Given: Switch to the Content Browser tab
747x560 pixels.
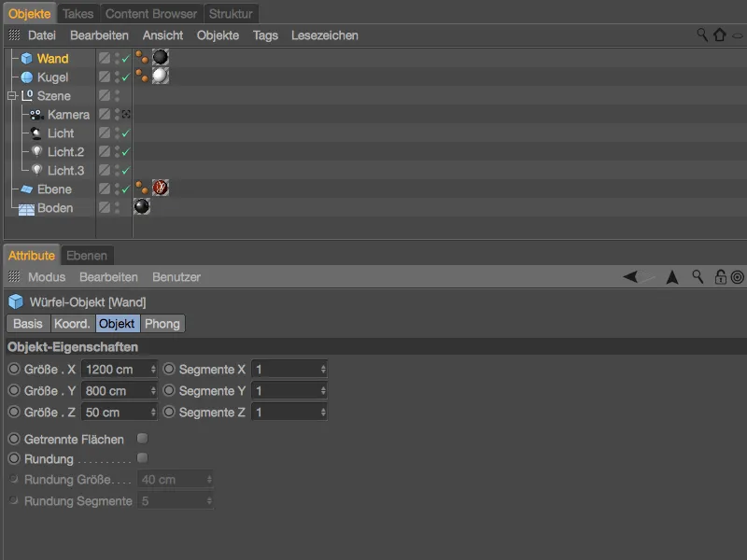Looking at the screenshot, I should [151, 14].
